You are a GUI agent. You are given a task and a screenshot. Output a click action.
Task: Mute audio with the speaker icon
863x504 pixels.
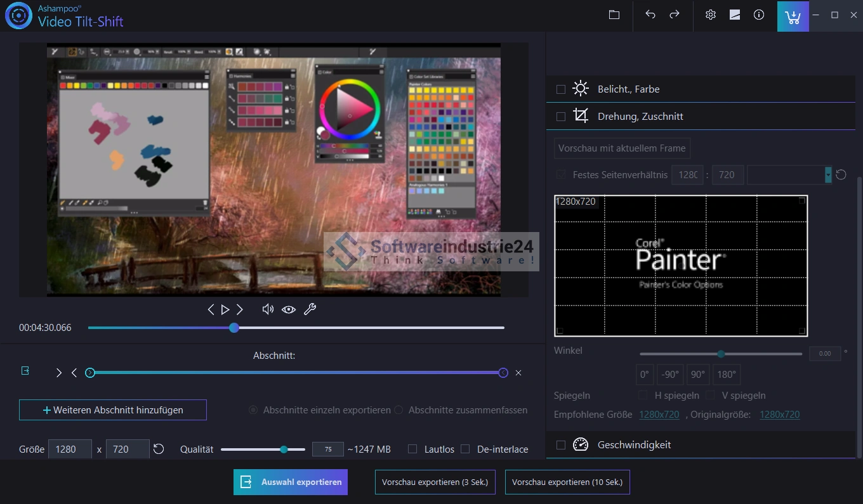[x=268, y=309]
